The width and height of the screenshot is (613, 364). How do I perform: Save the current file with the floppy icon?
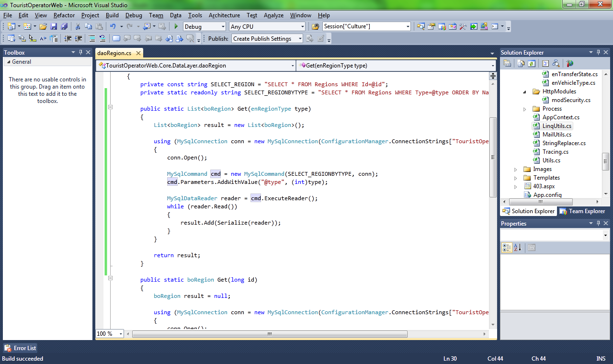54,26
